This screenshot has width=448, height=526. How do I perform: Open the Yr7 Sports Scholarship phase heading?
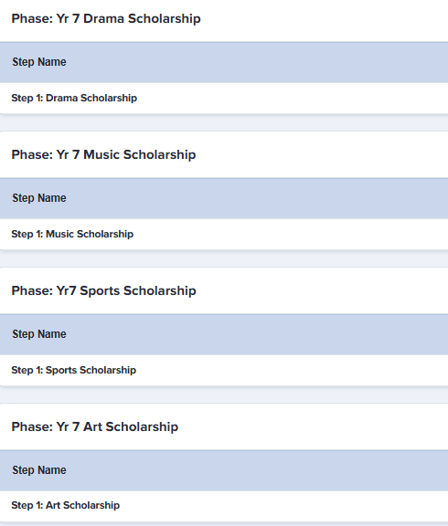(x=104, y=291)
